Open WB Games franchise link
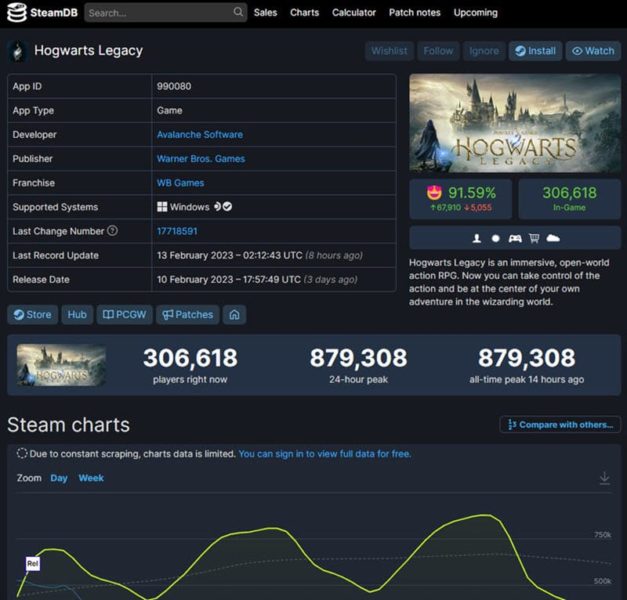 point(180,183)
